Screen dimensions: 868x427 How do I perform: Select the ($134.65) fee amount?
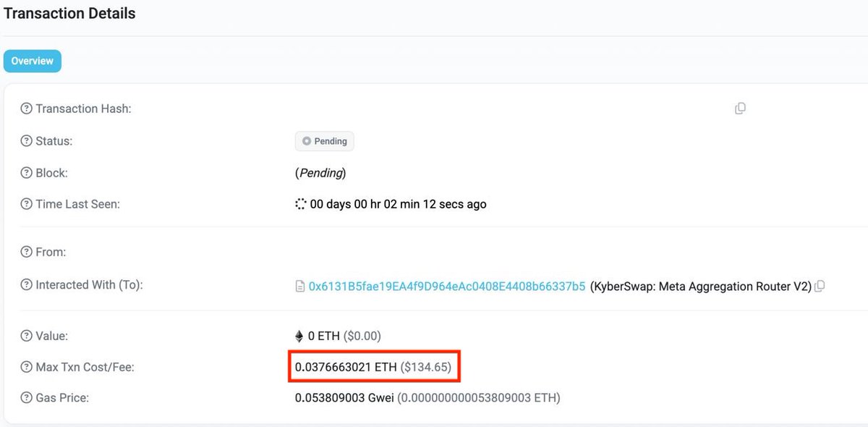(x=425, y=368)
